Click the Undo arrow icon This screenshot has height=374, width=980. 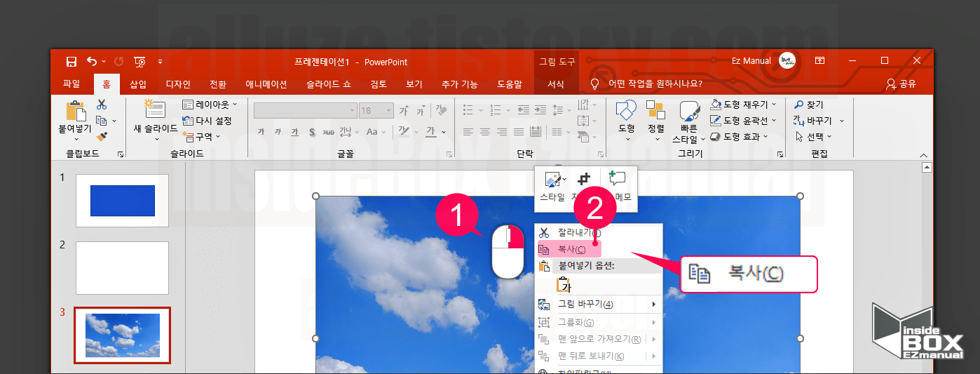point(91,62)
